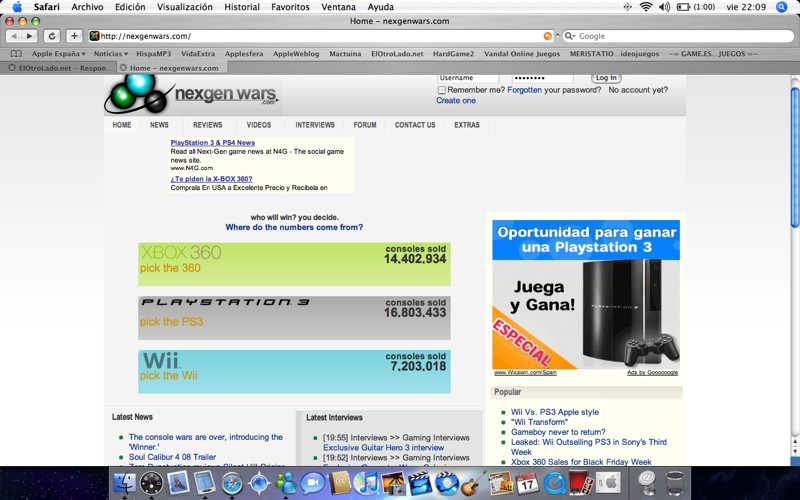The width and height of the screenshot is (800, 500).
Task: Click 'PlayStation 3 & PS4 News' ad link
Action: point(213,143)
